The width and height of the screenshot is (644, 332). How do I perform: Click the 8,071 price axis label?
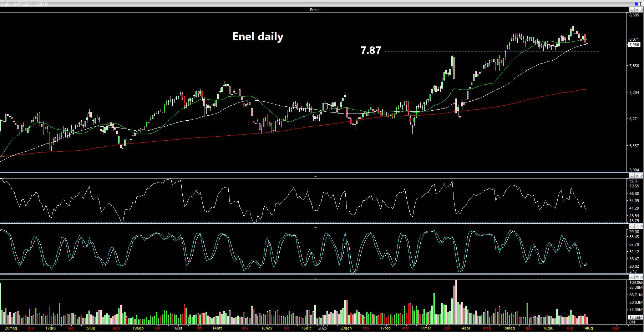[x=634, y=39]
